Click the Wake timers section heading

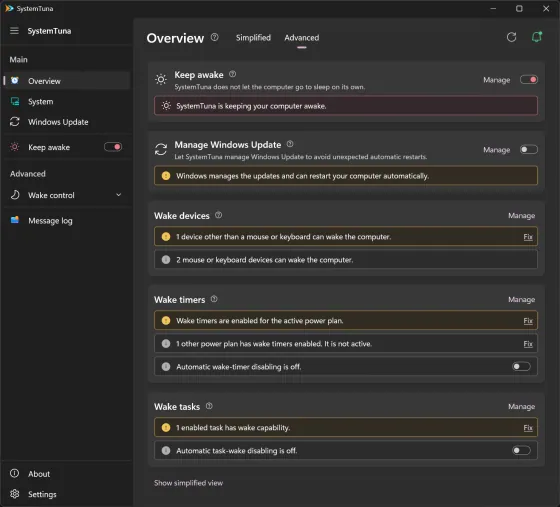coord(180,300)
